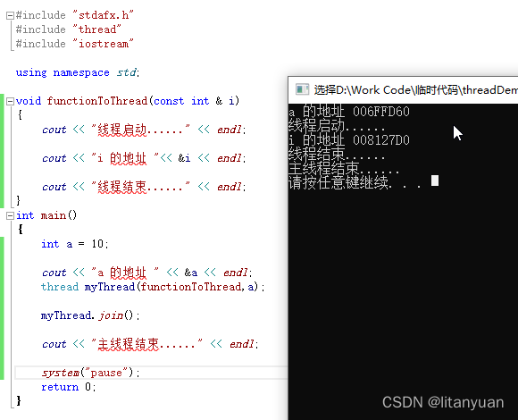Click the cout line printing 线程结束
This screenshot has height=420, width=518.
click(144, 187)
